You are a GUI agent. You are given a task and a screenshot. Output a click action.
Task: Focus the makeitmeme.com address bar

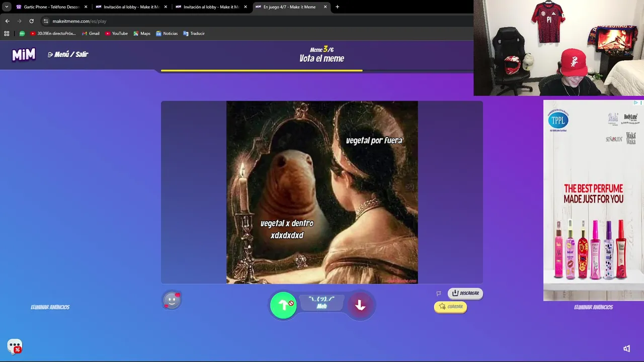click(x=257, y=21)
